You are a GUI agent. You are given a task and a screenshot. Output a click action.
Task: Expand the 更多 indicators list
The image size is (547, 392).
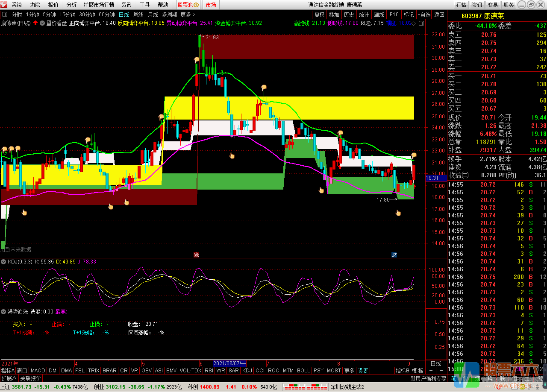[349, 371]
